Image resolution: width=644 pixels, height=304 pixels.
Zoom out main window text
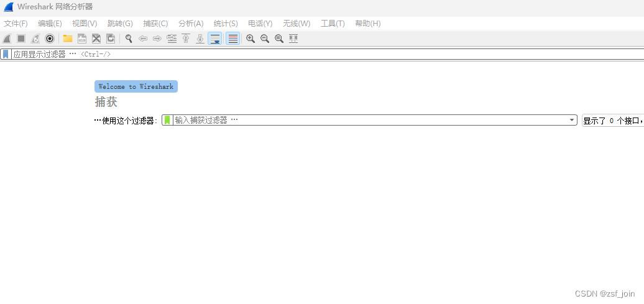click(x=265, y=39)
